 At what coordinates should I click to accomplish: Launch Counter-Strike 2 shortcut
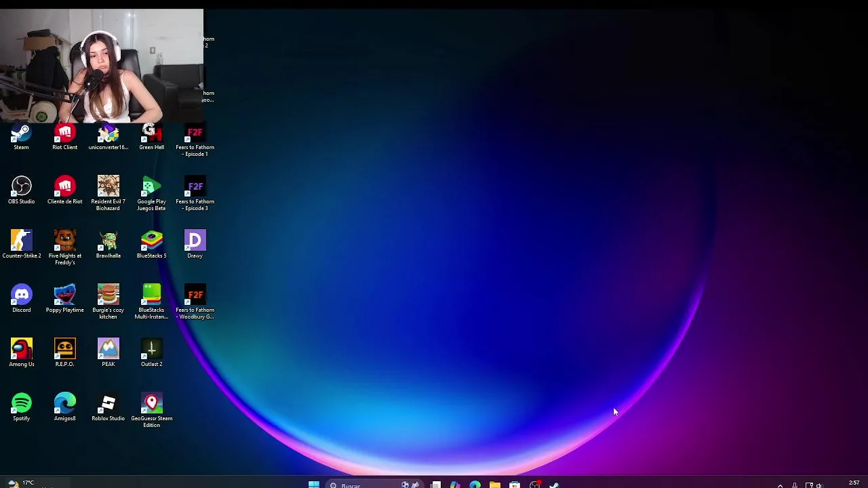21,245
